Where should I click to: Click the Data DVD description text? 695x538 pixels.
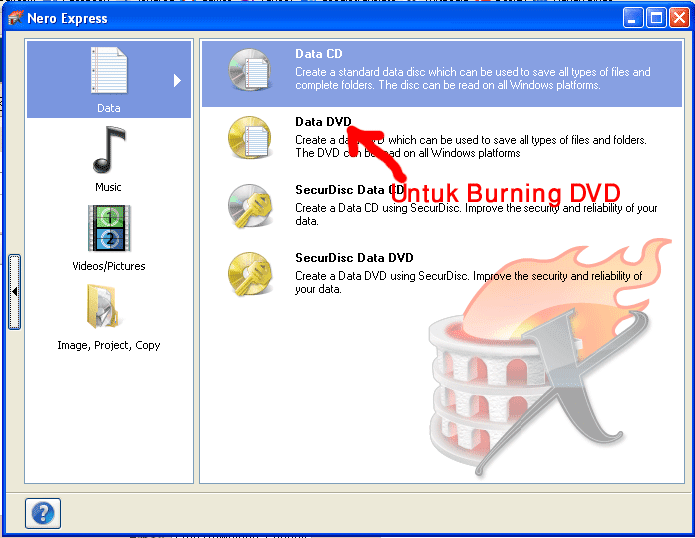click(x=471, y=146)
